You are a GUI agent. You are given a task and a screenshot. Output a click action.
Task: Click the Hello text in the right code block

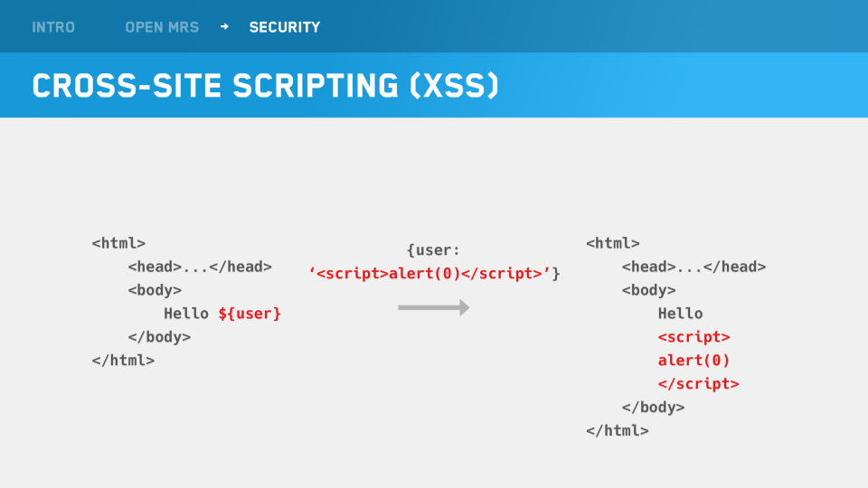680,314
